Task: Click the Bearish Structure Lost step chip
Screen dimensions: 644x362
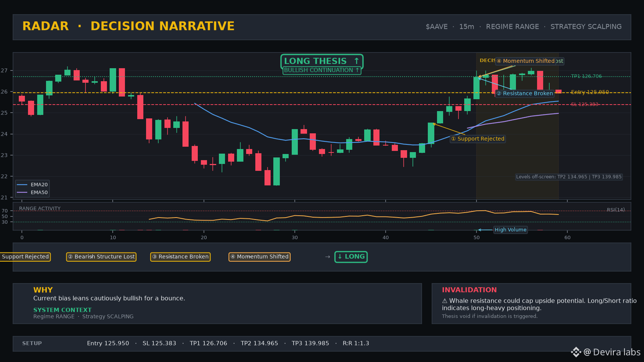Action: 101,257
